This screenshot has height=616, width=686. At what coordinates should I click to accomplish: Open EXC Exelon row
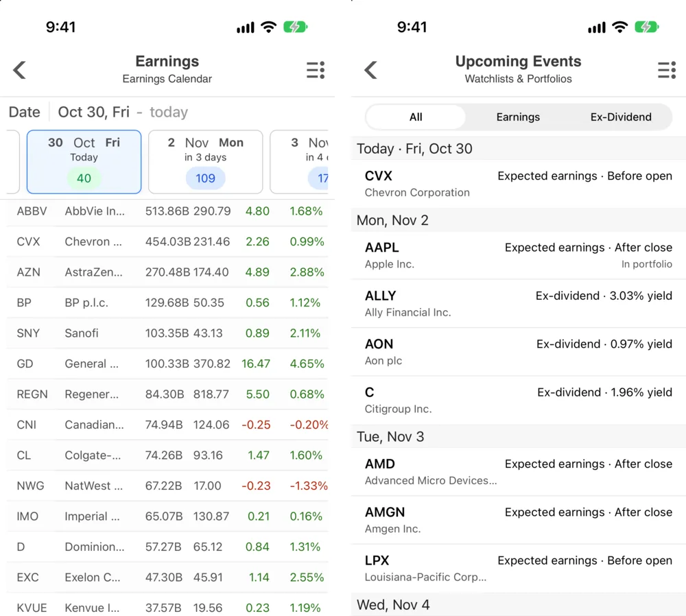(x=167, y=578)
